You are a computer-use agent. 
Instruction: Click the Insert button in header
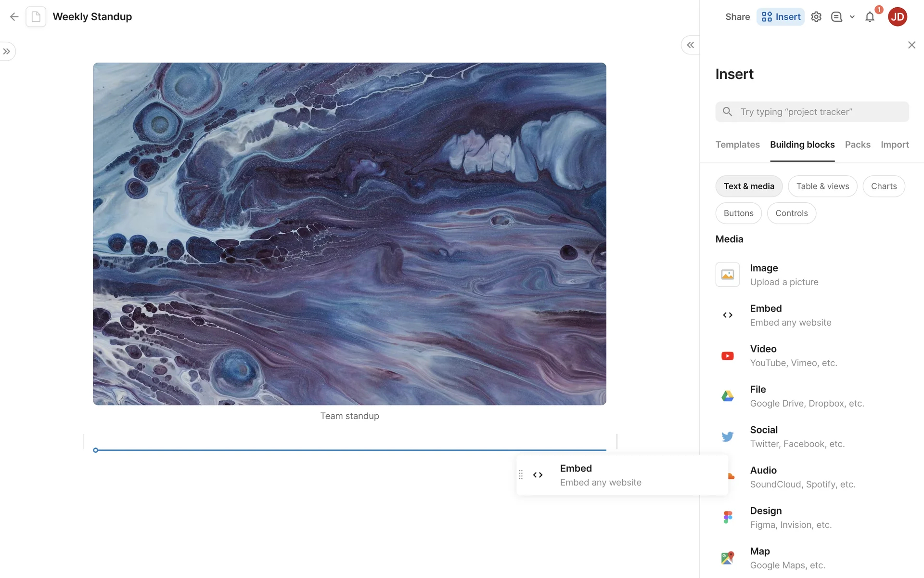[x=781, y=17]
